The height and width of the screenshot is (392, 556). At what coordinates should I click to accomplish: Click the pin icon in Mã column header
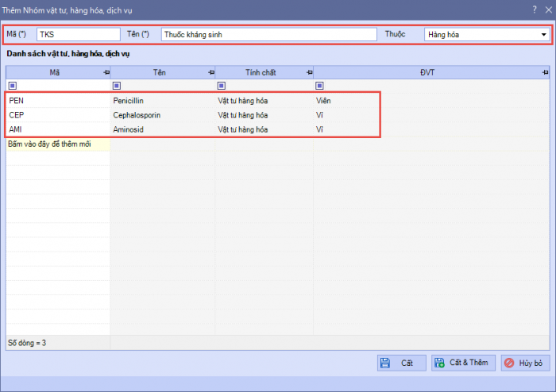[x=106, y=72]
